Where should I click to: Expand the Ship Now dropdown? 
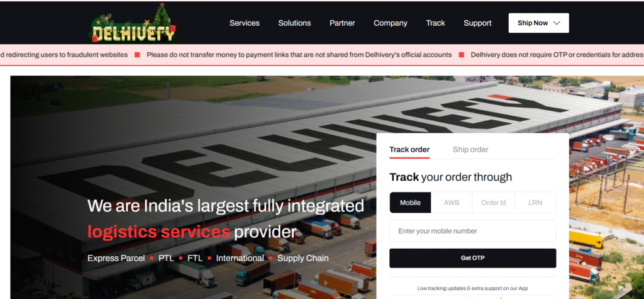(x=538, y=23)
